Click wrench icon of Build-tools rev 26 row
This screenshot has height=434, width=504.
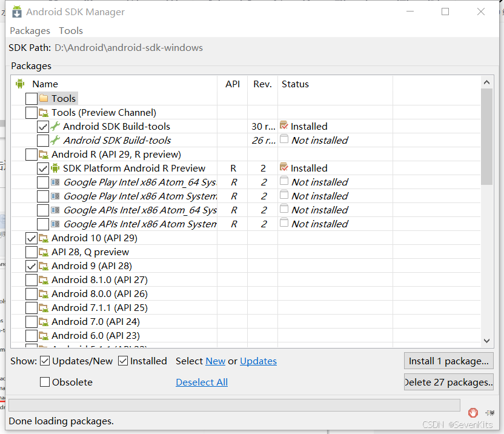click(55, 140)
